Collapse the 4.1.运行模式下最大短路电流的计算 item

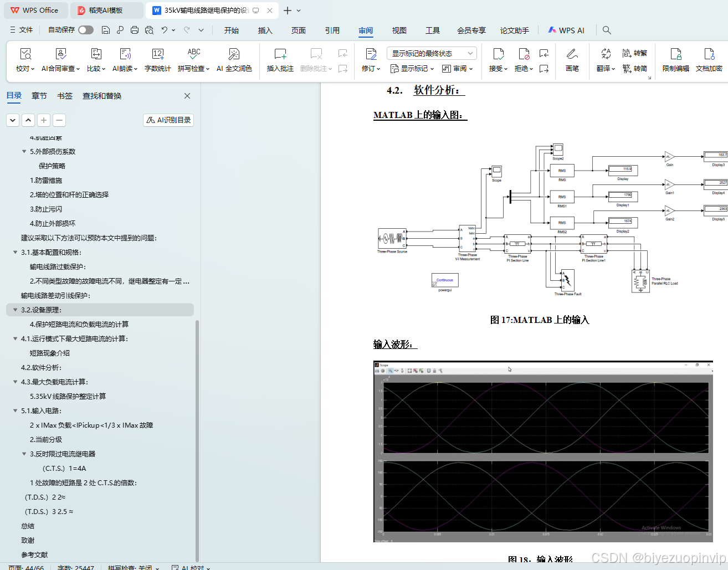point(15,338)
